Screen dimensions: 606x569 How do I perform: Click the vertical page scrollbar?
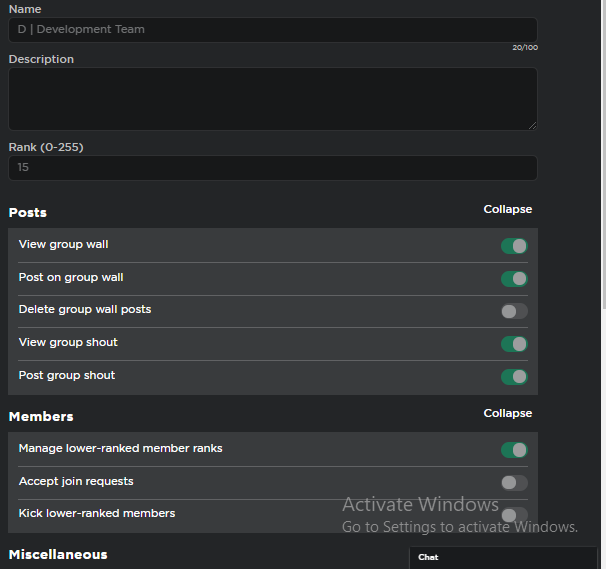tap(604, 155)
